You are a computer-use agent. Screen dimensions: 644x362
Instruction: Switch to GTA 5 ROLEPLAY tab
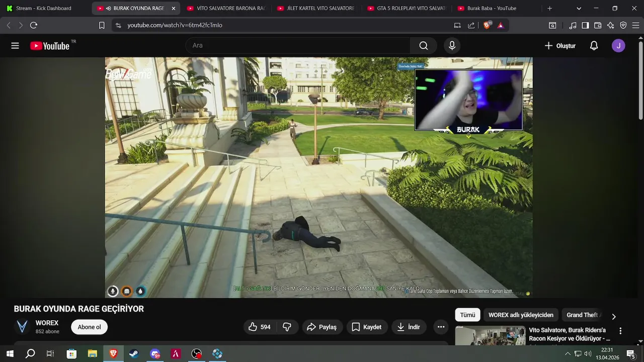click(x=407, y=9)
